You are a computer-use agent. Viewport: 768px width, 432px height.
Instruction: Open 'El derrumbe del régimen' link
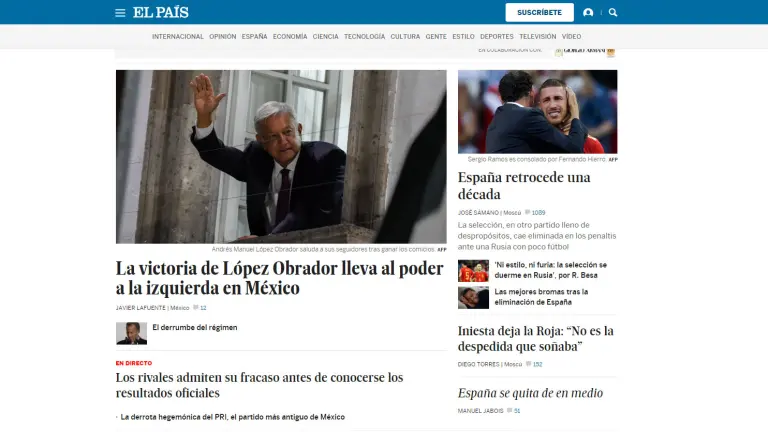(x=194, y=328)
